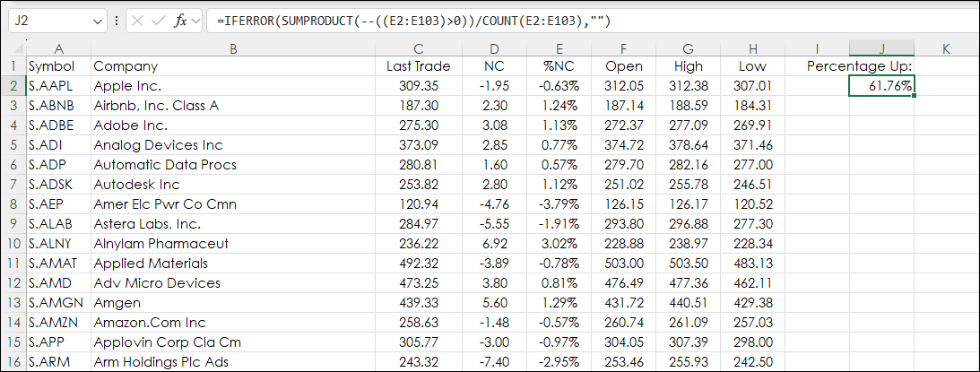Click the Amgen company cell
980x372 pixels.
point(233,303)
